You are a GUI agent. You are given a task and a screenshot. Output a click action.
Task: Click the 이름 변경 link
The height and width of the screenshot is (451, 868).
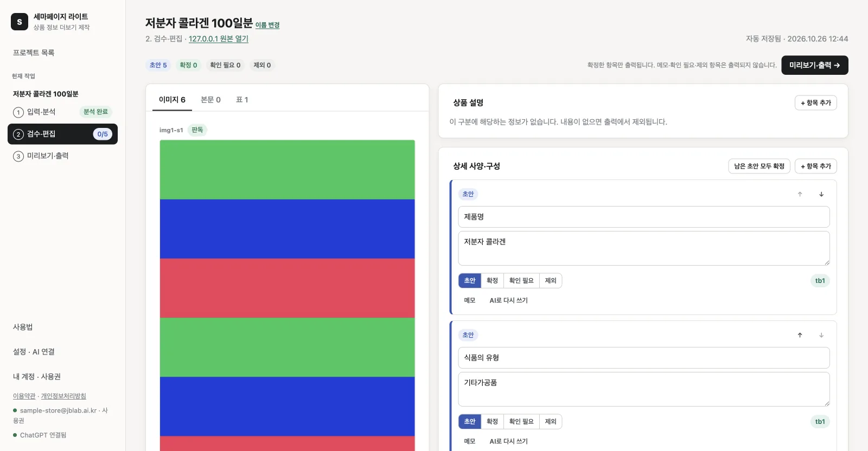point(267,25)
